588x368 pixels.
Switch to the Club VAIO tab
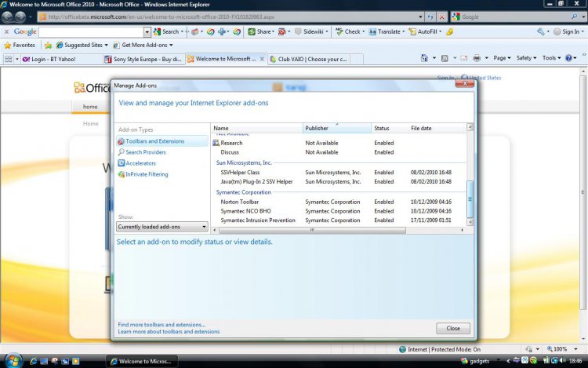coord(309,59)
